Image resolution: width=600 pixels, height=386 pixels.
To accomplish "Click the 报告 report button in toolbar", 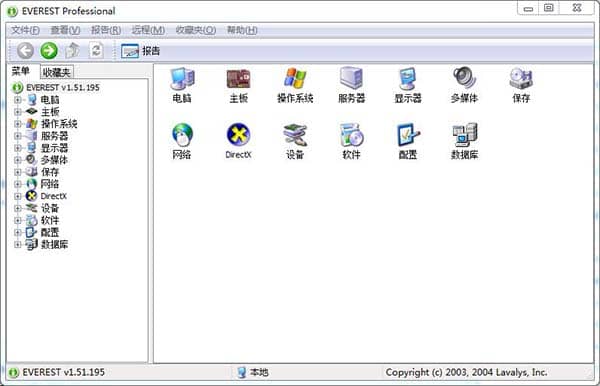I will [x=140, y=51].
